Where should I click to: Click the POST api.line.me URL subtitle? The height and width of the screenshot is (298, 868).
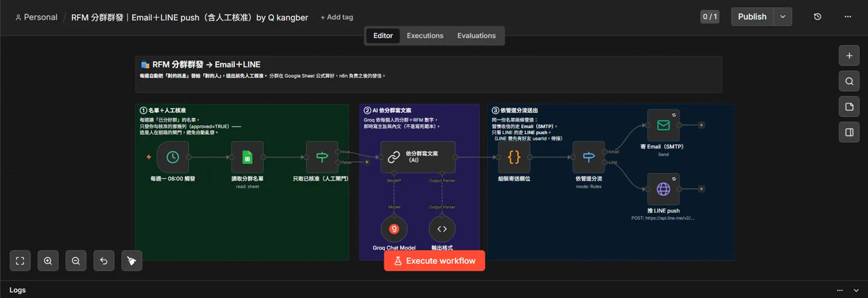(x=663, y=218)
